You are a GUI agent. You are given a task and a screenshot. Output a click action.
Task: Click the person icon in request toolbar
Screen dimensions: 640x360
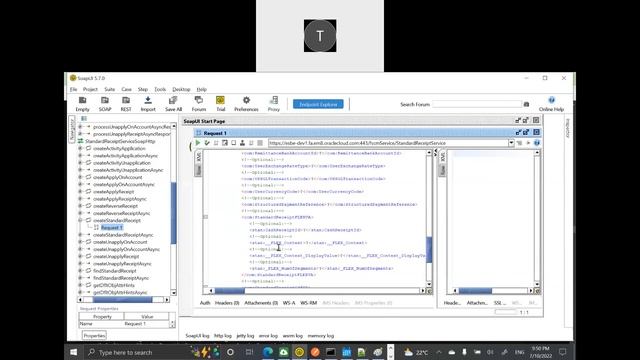tap(242, 143)
